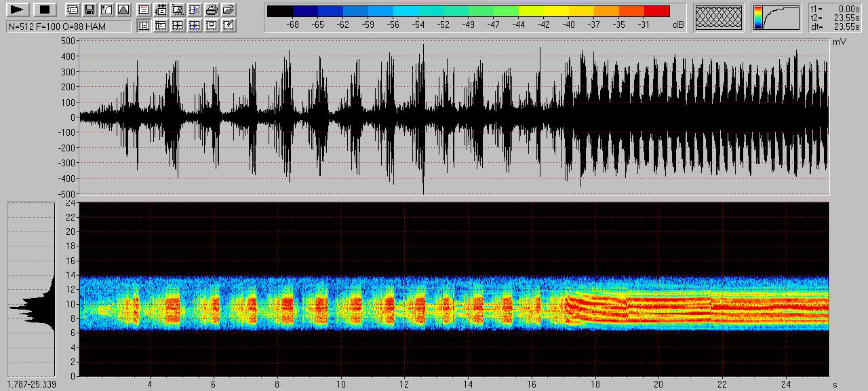
Task: Click the N=512 F=100 parameters field
Action: (68, 26)
